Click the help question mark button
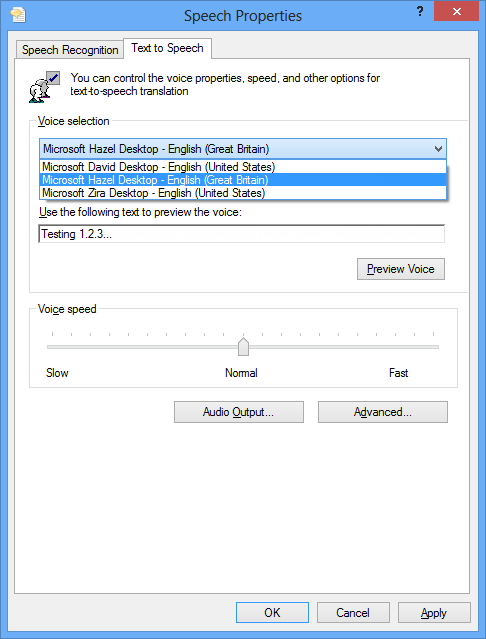486x639 pixels. tap(420, 11)
